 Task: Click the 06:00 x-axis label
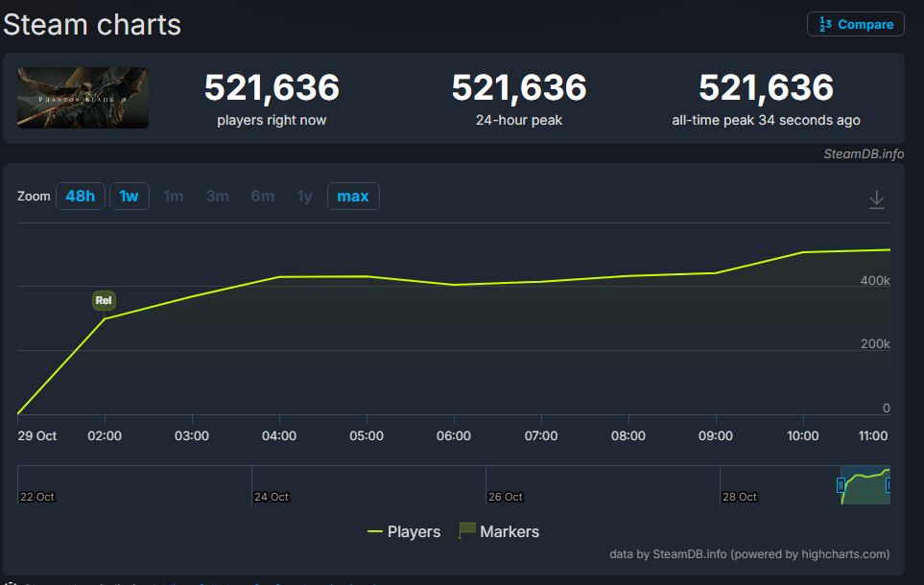(x=454, y=436)
